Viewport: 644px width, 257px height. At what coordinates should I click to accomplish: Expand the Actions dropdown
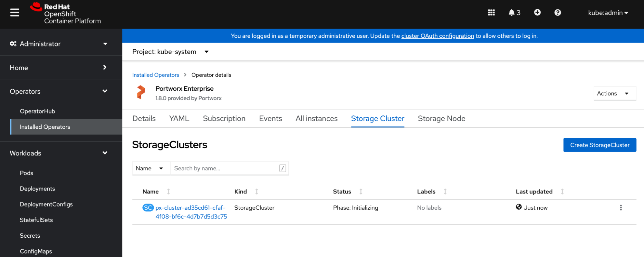point(614,94)
